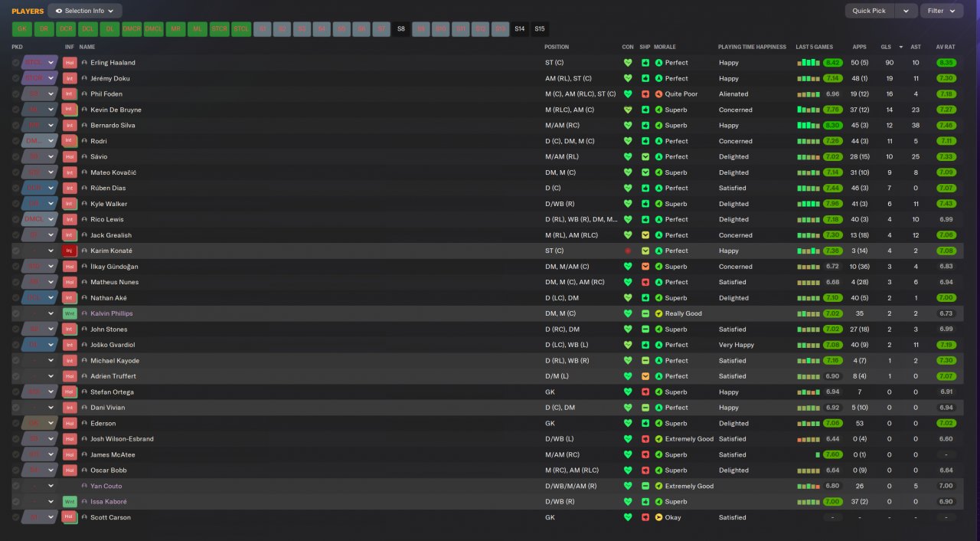Open Rico Lewis's picked position dropdown
Screen dimensions: 980x541
(x=40, y=219)
